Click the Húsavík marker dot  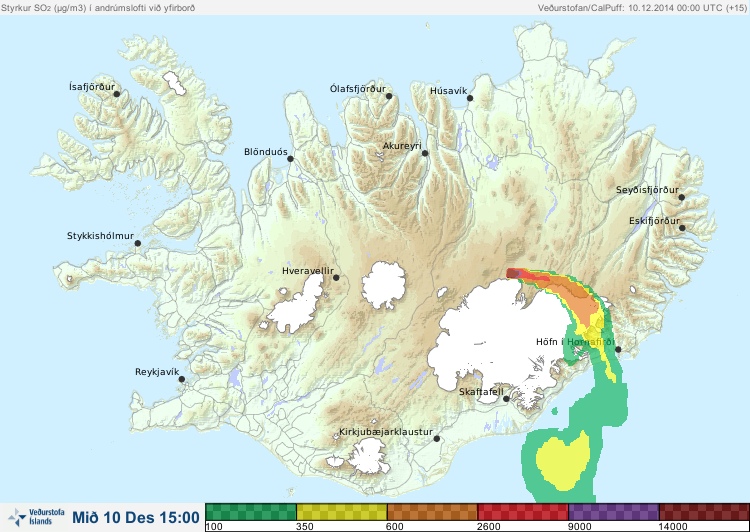coord(470,98)
